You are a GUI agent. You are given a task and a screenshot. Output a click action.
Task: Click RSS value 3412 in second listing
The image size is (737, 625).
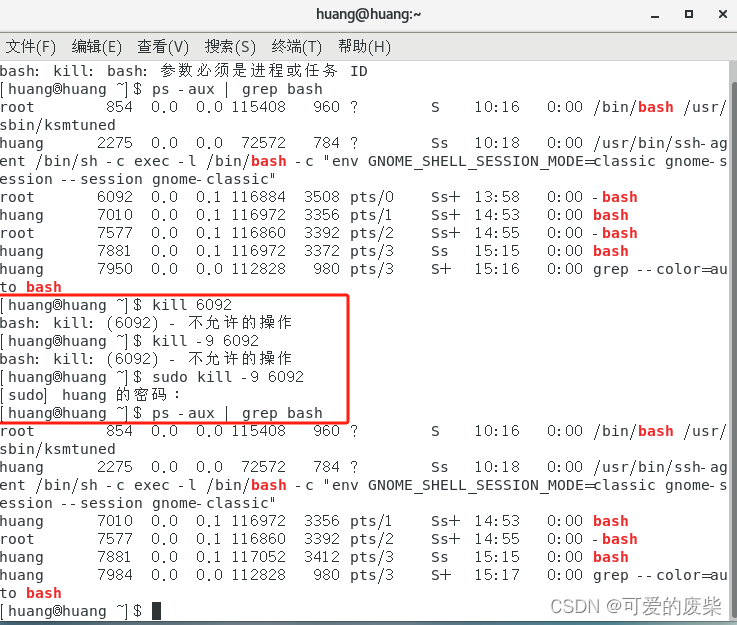321,557
